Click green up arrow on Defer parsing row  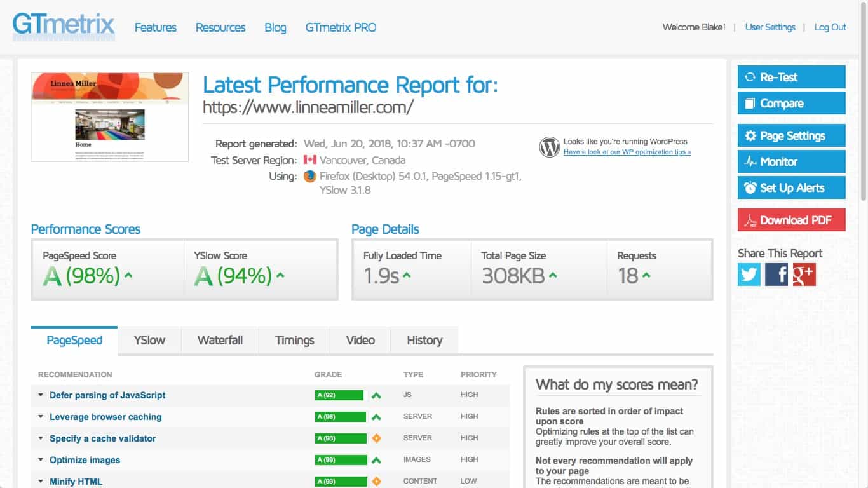(x=376, y=395)
